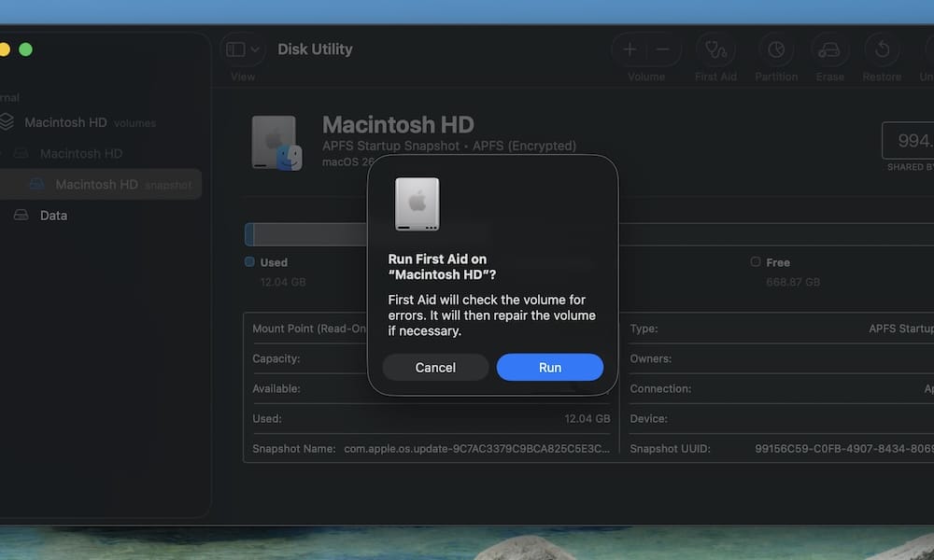Image resolution: width=934 pixels, height=560 pixels.
Task: Run First Aid on Macintosh HD
Action: (549, 367)
